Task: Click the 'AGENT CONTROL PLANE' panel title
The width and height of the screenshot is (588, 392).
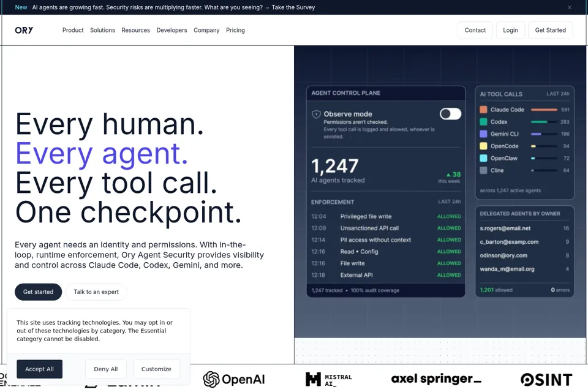Action: tap(345, 93)
